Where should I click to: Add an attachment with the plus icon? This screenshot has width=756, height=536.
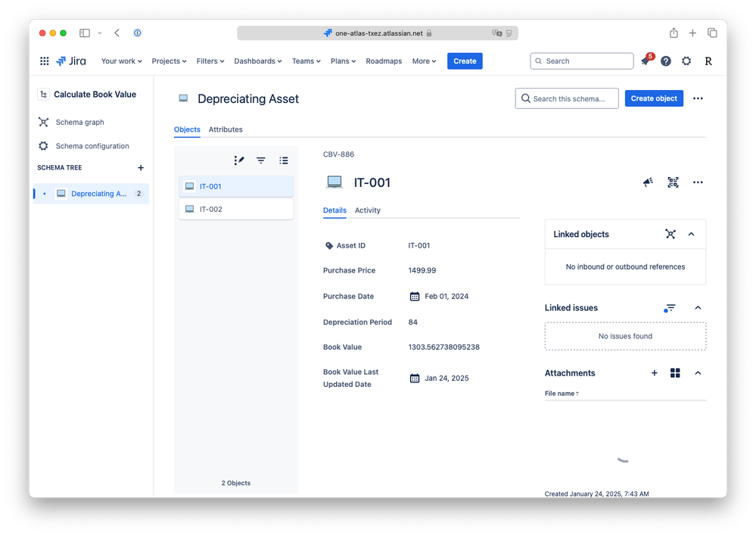[655, 373]
